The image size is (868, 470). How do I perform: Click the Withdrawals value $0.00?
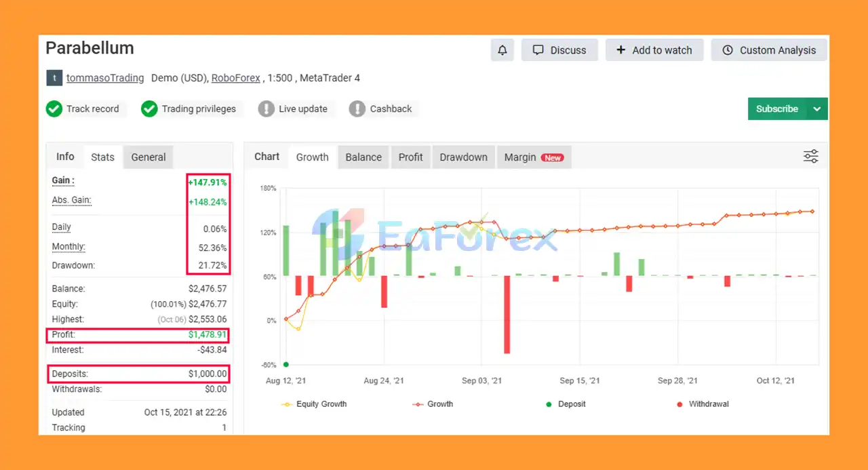pyautogui.click(x=216, y=389)
